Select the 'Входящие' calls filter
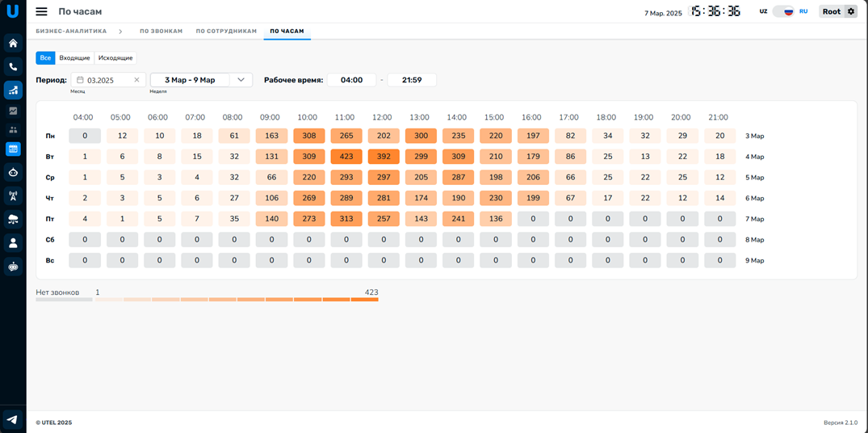Screen dimensions: 868x433 pos(75,58)
